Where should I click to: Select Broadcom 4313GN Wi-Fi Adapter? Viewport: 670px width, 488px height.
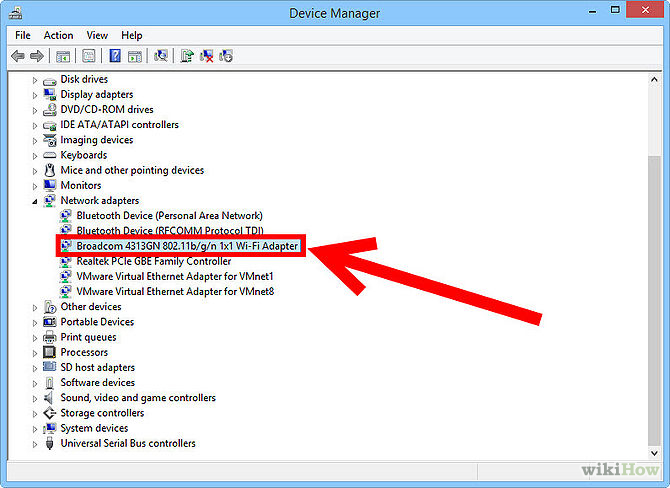(187, 246)
